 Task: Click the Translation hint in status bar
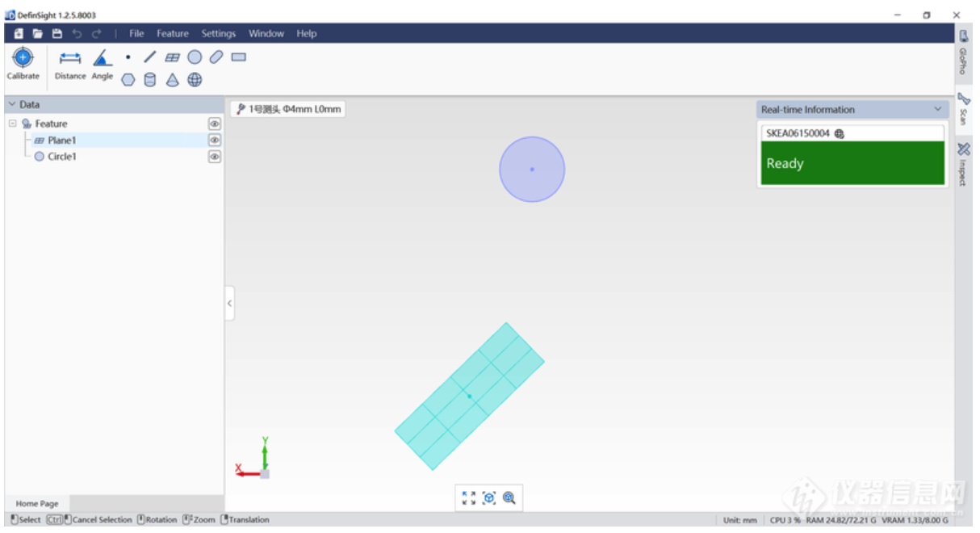(245, 520)
